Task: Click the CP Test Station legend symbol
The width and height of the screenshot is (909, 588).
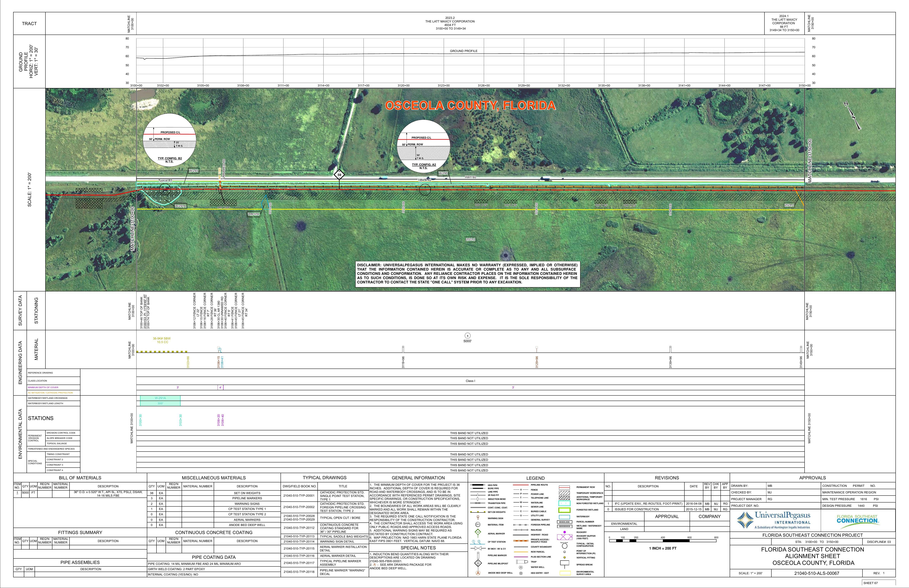Action: (477, 542)
